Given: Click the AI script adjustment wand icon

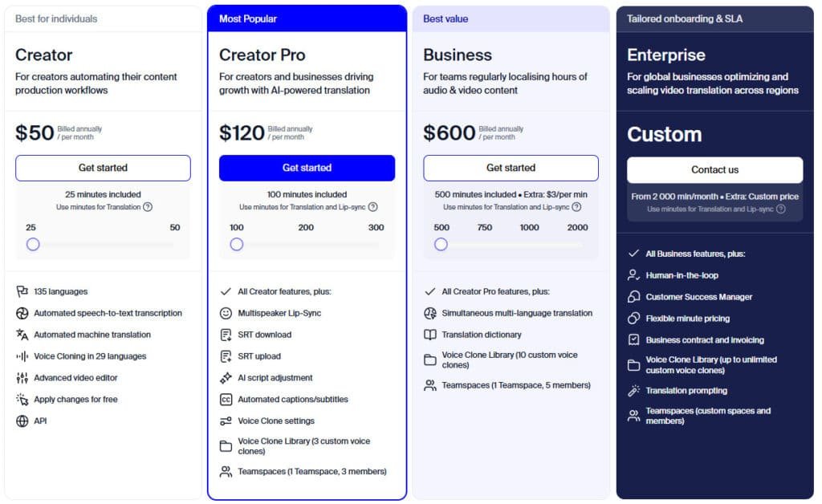Looking at the screenshot, I should [225, 378].
